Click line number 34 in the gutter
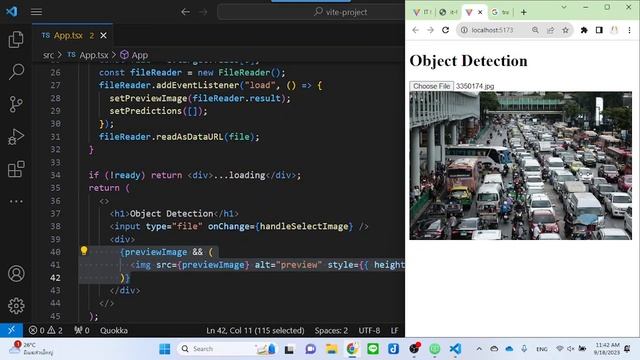Image resolution: width=640 pixels, height=360 pixels. tap(55, 175)
